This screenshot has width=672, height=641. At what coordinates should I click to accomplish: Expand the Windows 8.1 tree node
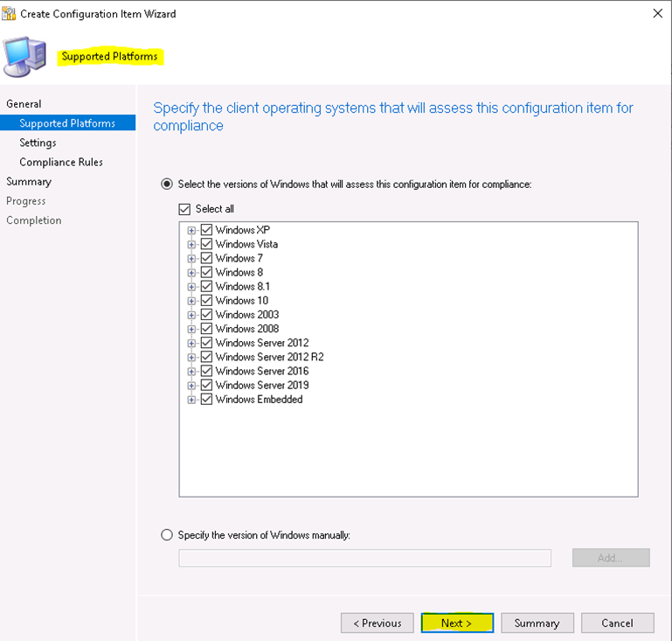point(191,287)
